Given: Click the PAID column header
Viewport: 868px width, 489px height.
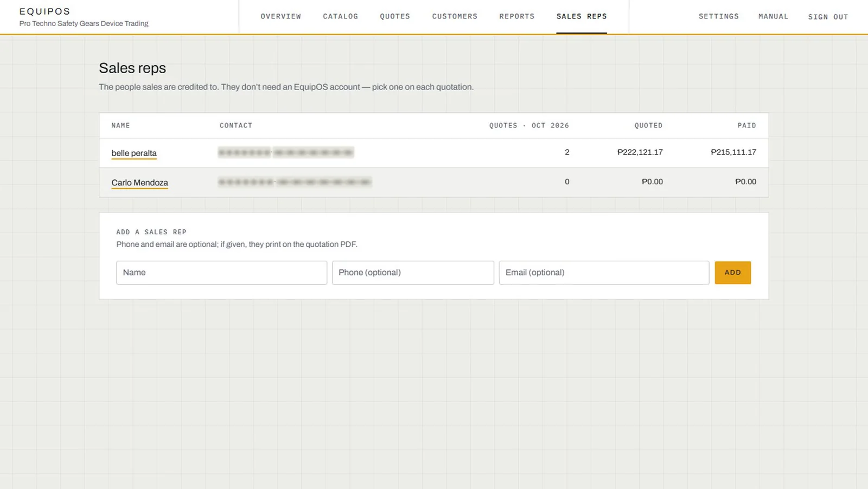Looking at the screenshot, I should click(746, 125).
